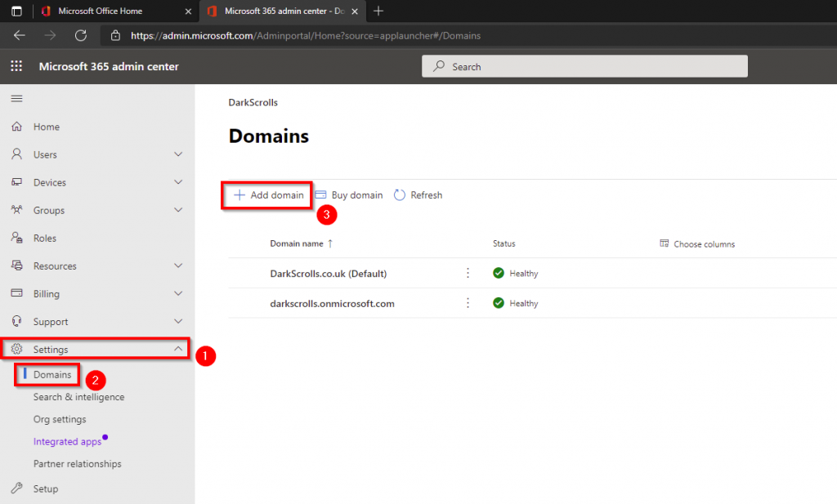Click the Groups people icon
This screenshot has height=504, width=837.
tap(17, 210)
